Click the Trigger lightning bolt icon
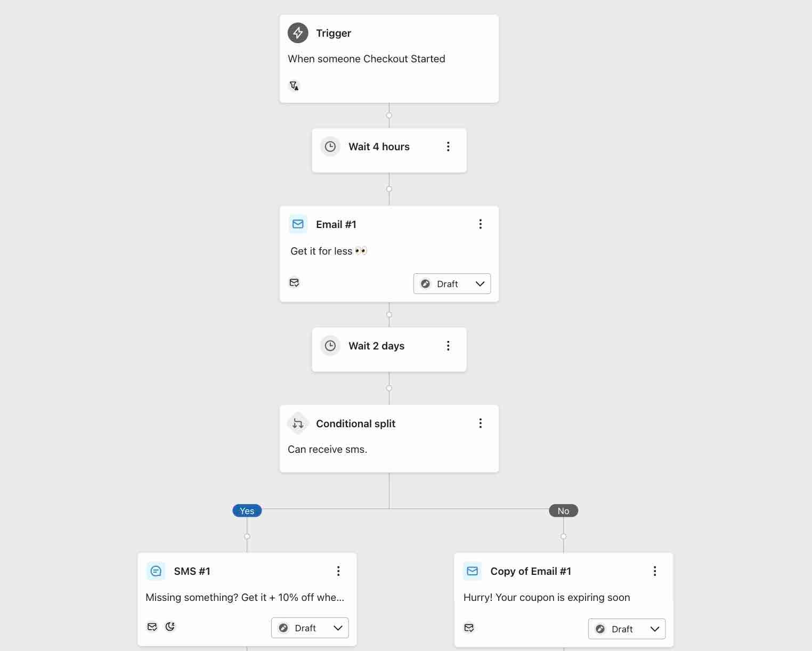This screenshot has height=651, width=812. click(298, 33)
